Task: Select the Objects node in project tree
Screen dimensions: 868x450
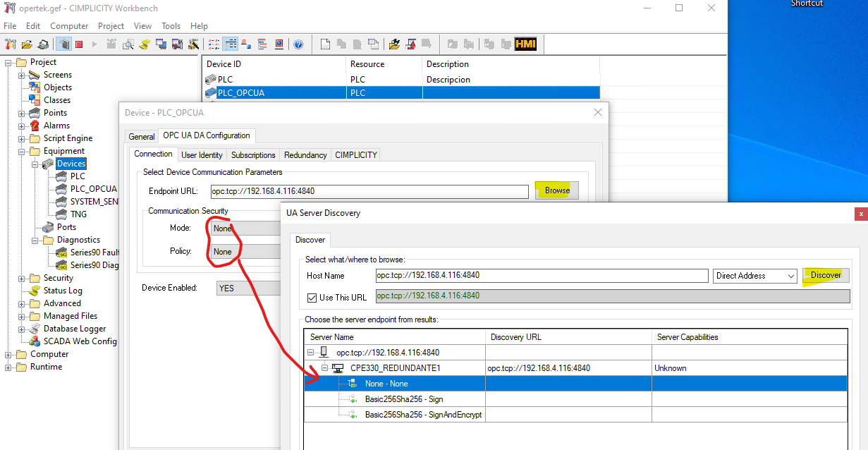Action: [x=58, y=87]
